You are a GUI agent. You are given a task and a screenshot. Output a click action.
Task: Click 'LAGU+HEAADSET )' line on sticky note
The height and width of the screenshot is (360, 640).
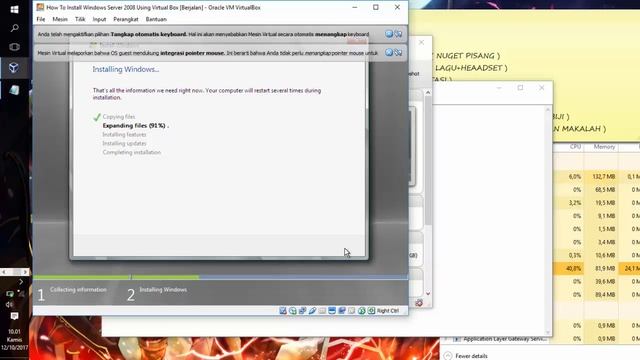(471, 68)
